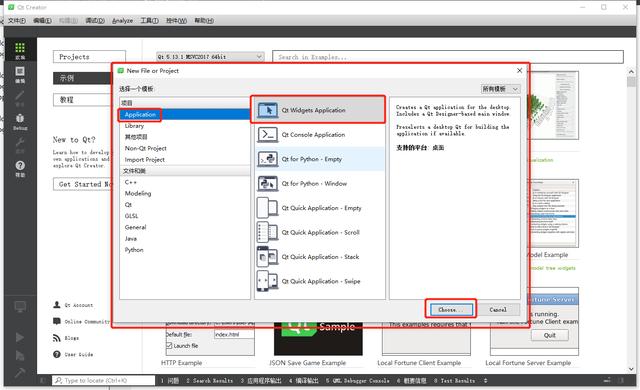The height and width of the screenshot is (390, 640).
Task: Click Qt Quick Application - Empty icon
Action: point(268,208)
